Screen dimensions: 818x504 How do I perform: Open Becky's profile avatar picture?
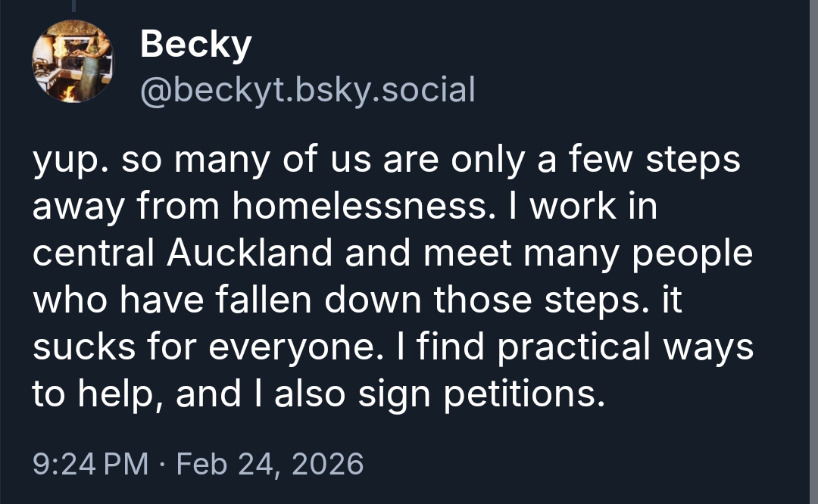(x=73, y=63)
